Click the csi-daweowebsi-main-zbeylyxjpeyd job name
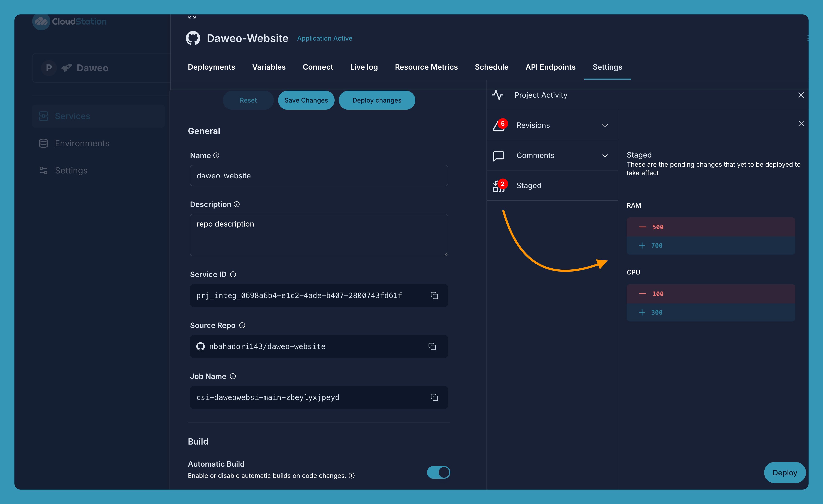Image resolution: width=823 pixels, height=504 pixels. tap(268, 397)
